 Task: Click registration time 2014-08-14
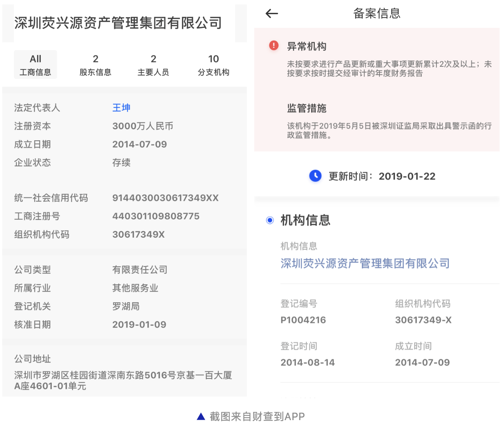pos(308,362)
